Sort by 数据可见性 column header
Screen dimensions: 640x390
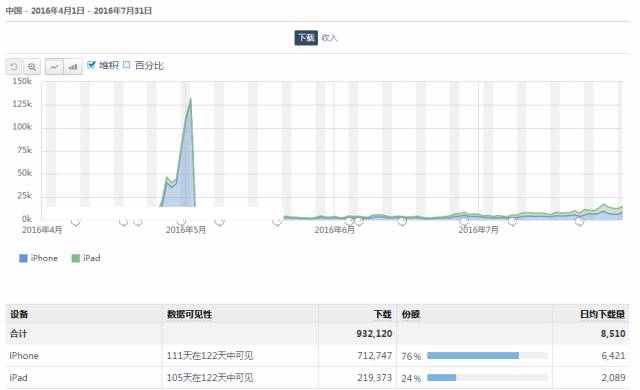tap(189, 314)
